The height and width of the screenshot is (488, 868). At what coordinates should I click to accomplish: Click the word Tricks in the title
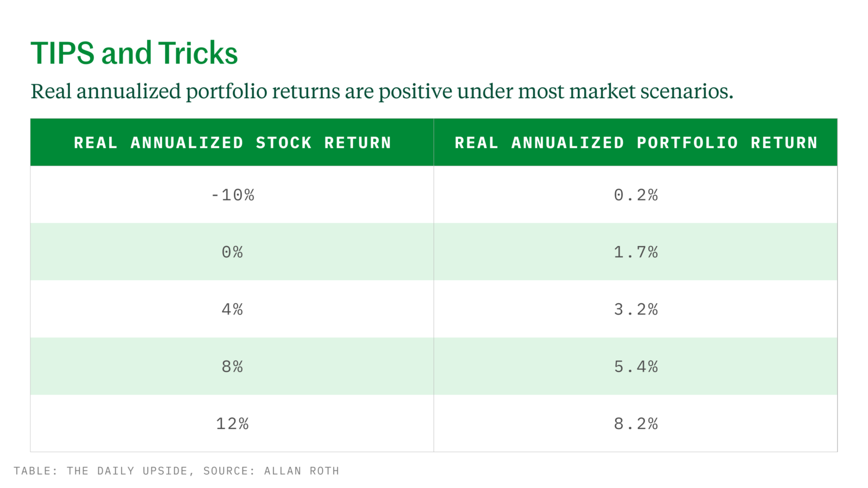(198, 54)
